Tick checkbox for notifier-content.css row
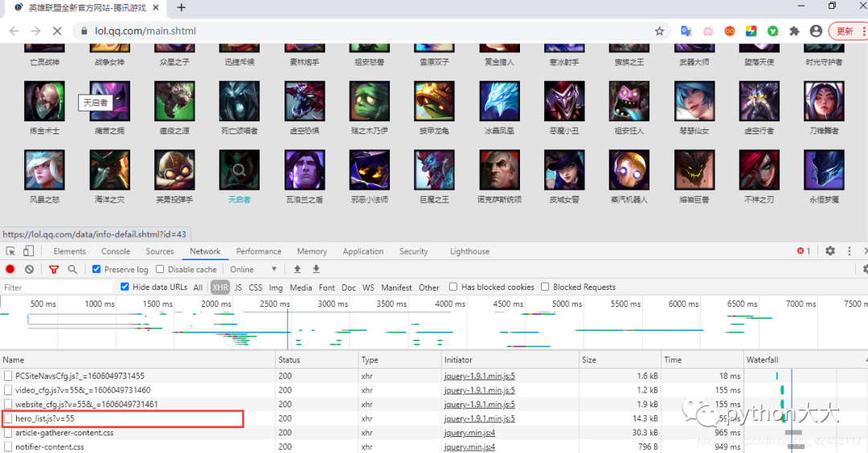The width and height of the screenshot is (868, 453). 8,447
